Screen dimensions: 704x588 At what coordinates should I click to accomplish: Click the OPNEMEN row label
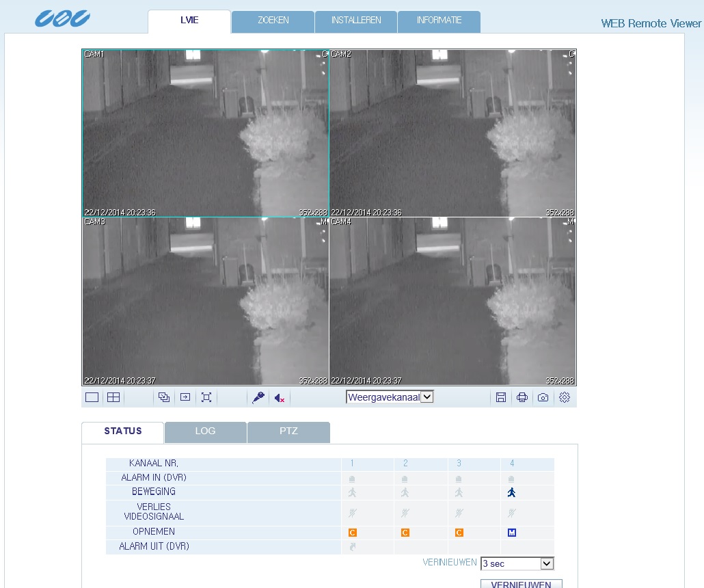pos(154,532)
